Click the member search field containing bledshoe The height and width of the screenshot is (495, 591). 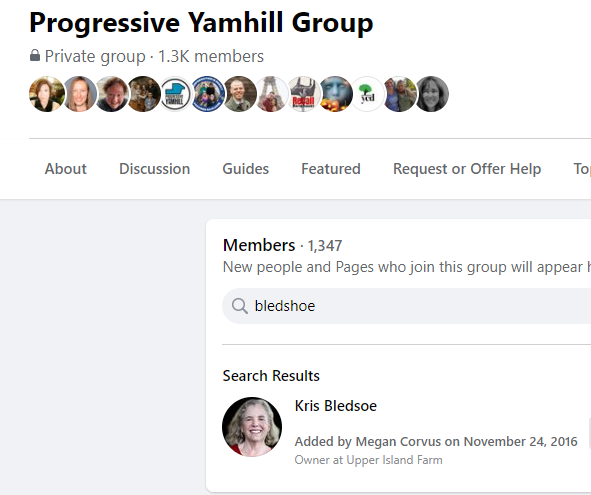(x=406, y=306)
